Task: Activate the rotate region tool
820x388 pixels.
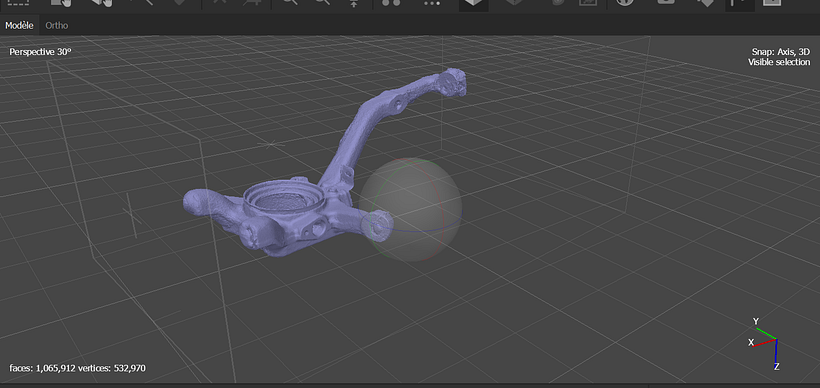Action: [102, 2]
